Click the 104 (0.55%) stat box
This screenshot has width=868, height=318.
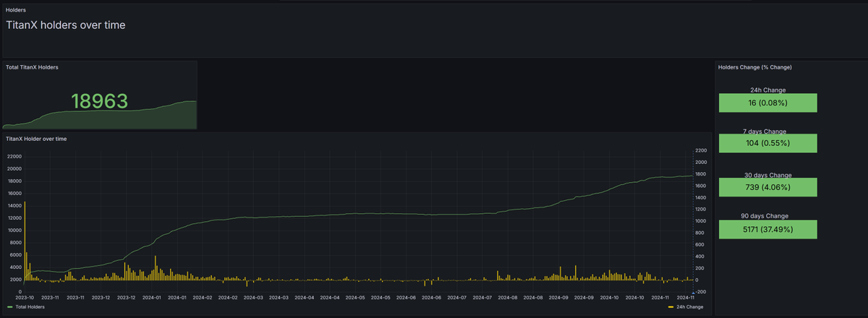(767, 143)
